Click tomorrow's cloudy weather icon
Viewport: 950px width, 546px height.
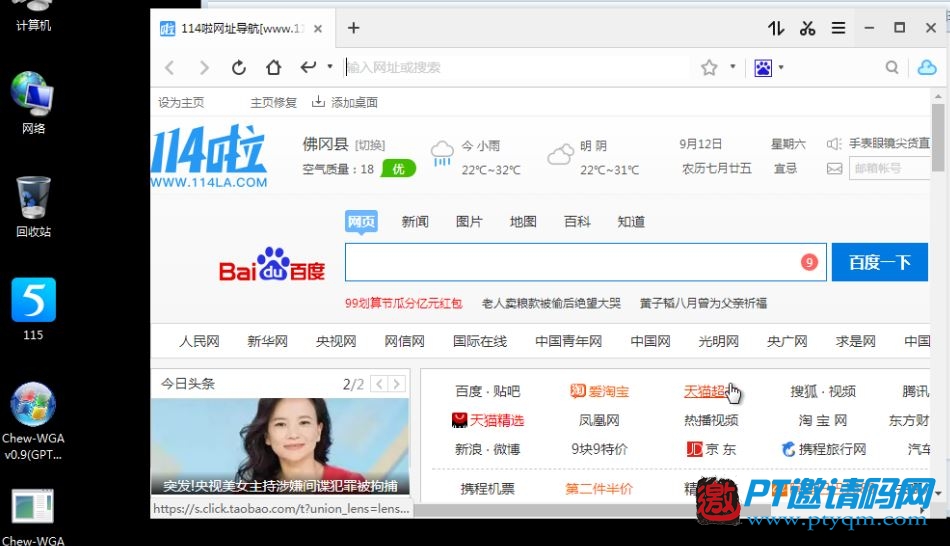[x=560, y=154]
